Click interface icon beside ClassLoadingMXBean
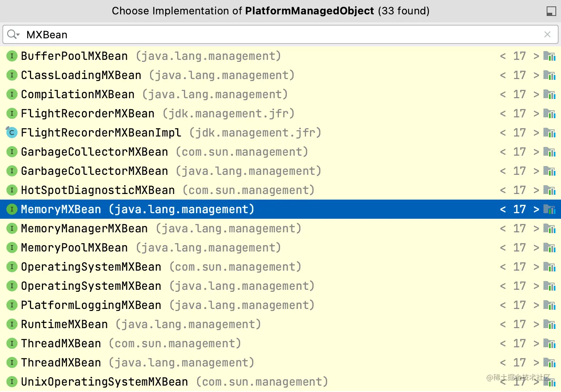Viewport: 561px width, 392px height. tap(12, 75)
